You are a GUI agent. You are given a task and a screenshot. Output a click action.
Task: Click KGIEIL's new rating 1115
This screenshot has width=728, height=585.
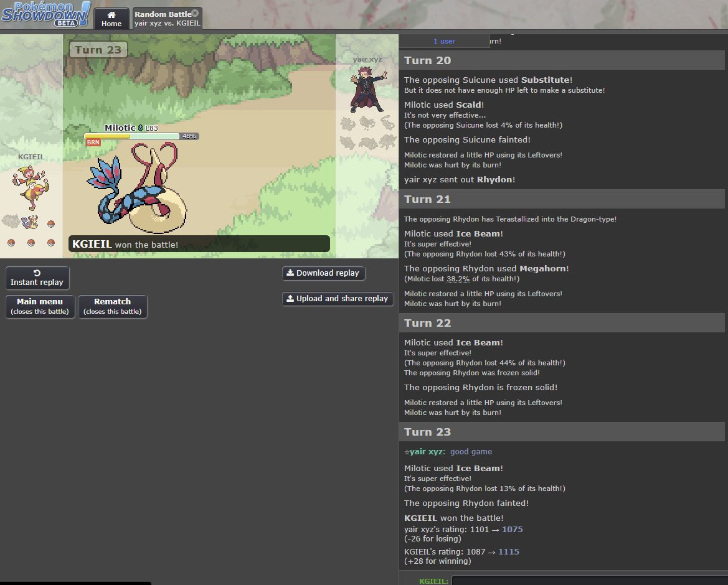[x=508, y=551]
